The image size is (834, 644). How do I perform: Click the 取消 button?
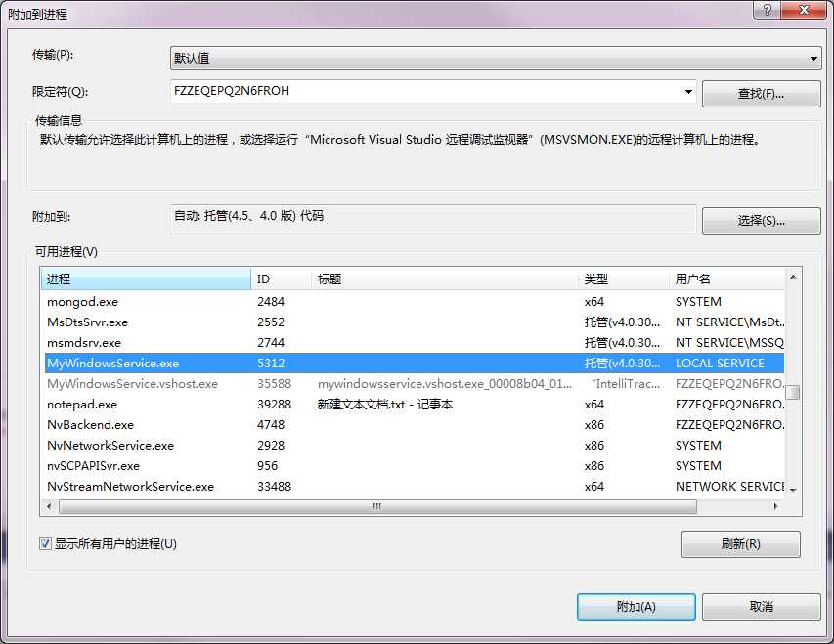click(761, 607)
